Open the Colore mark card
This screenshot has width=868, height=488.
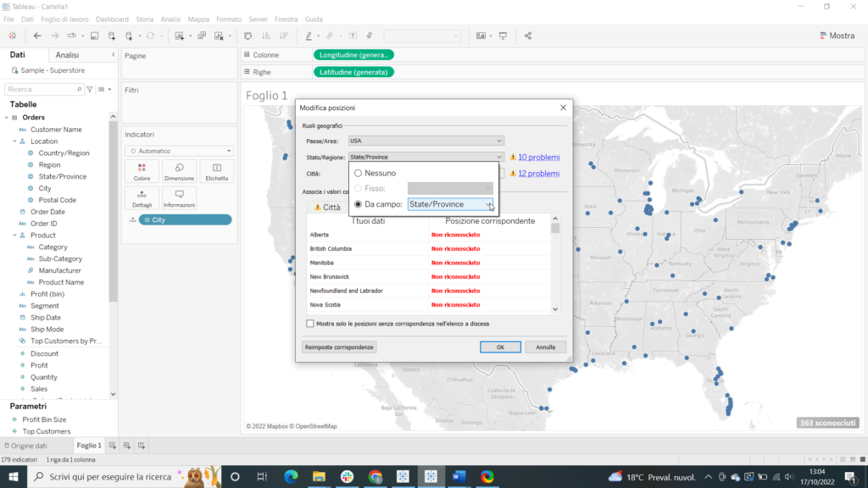(x=142, y=171)
